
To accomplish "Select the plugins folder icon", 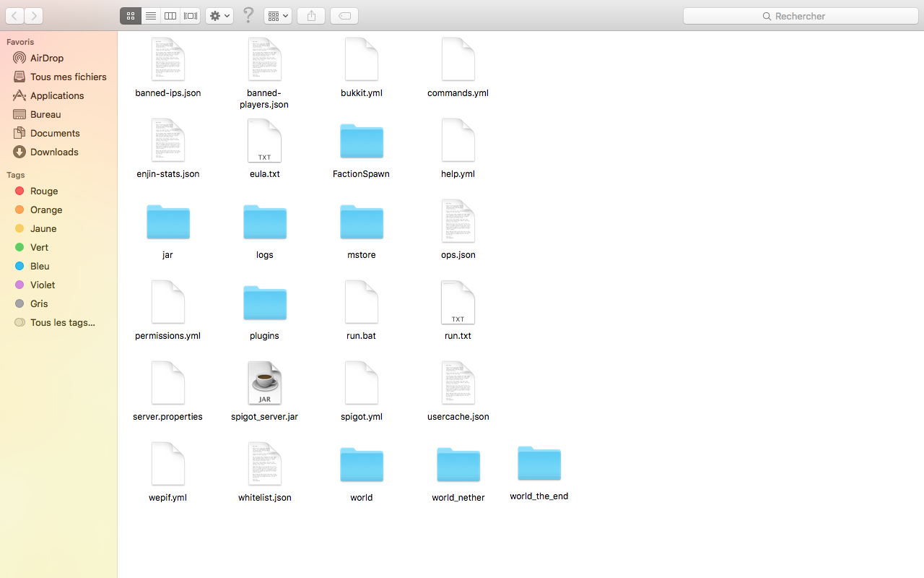I will [265, 303].
